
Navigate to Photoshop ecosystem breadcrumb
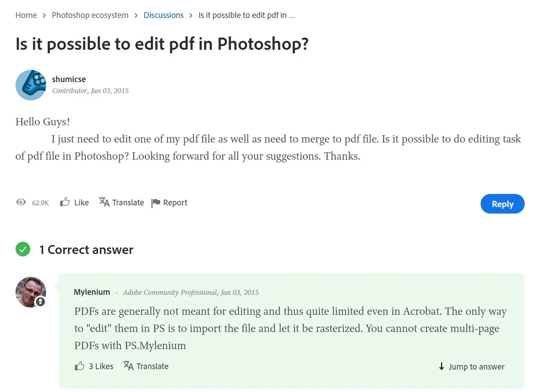(90, 15)
